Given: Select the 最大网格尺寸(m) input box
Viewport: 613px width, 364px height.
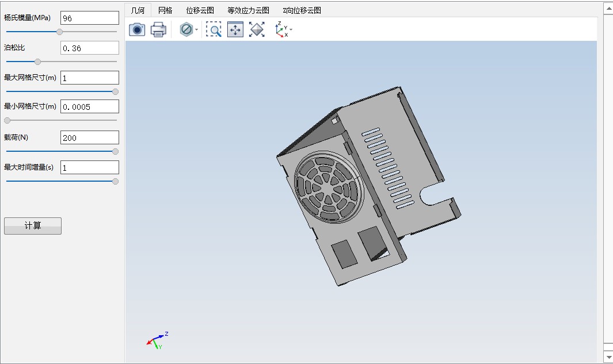Looking at the screenshot, I should point(90,78).
